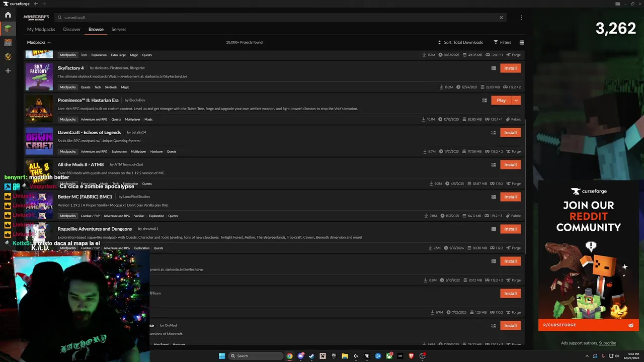
Task: Click the taskbar Search box
Action: [256, 356]
